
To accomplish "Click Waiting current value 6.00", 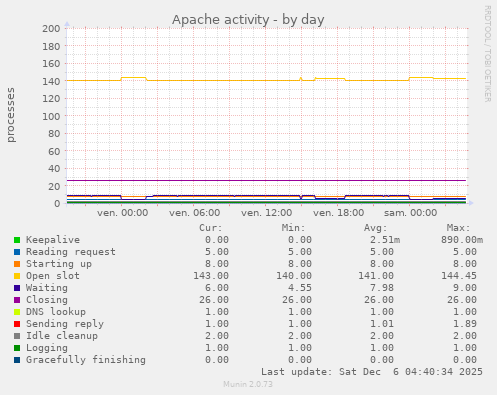I will point(217,288).
